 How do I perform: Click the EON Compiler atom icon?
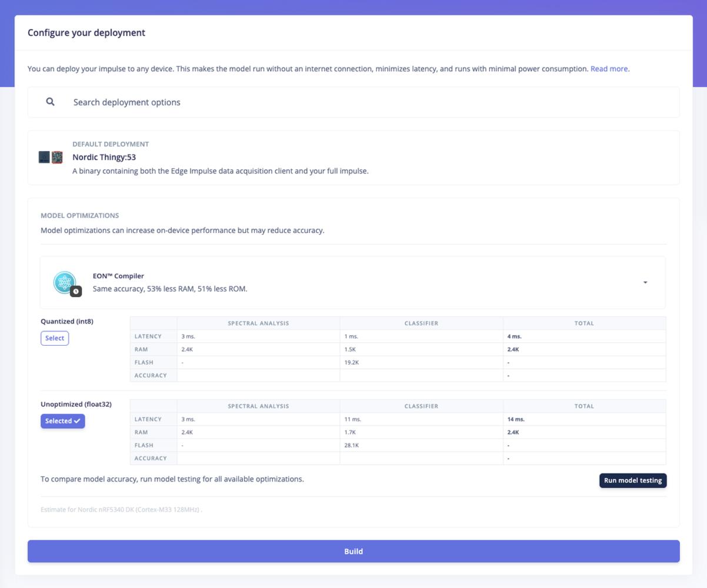click(65, 283)
